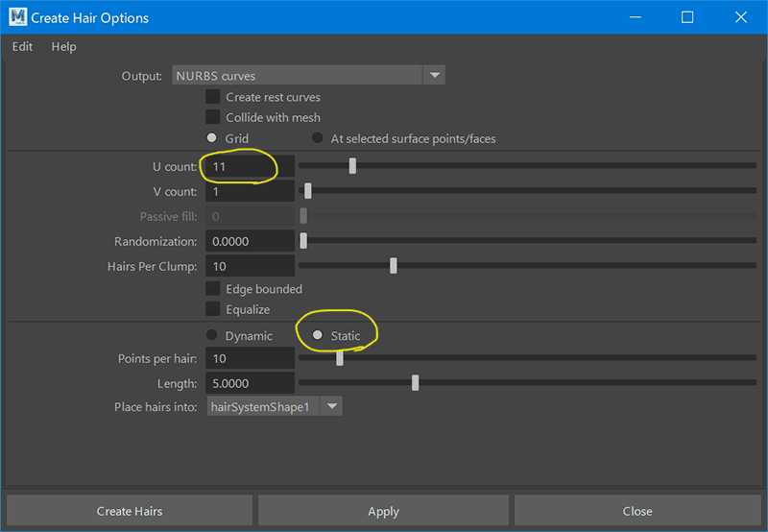Close window with title bar X

[741, 17]
